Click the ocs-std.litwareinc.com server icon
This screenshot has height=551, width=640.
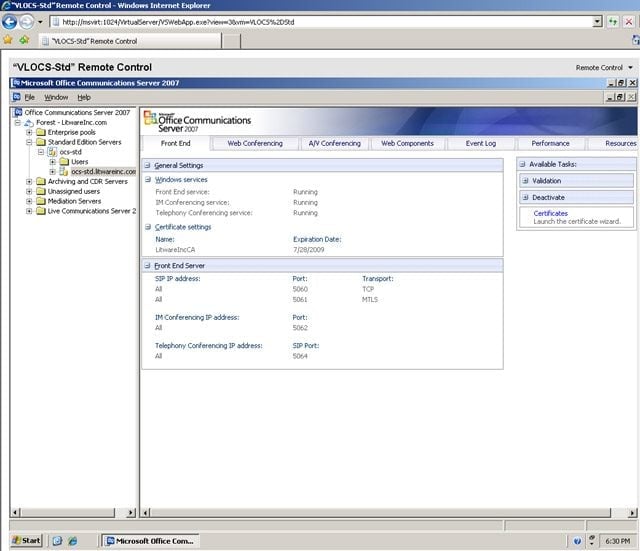64,171
